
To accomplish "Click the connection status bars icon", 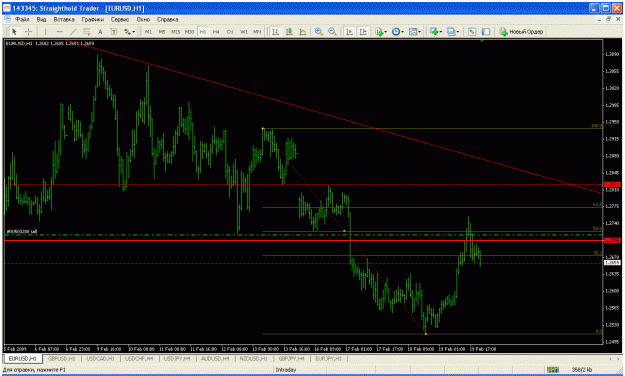I will pos(553,370).
